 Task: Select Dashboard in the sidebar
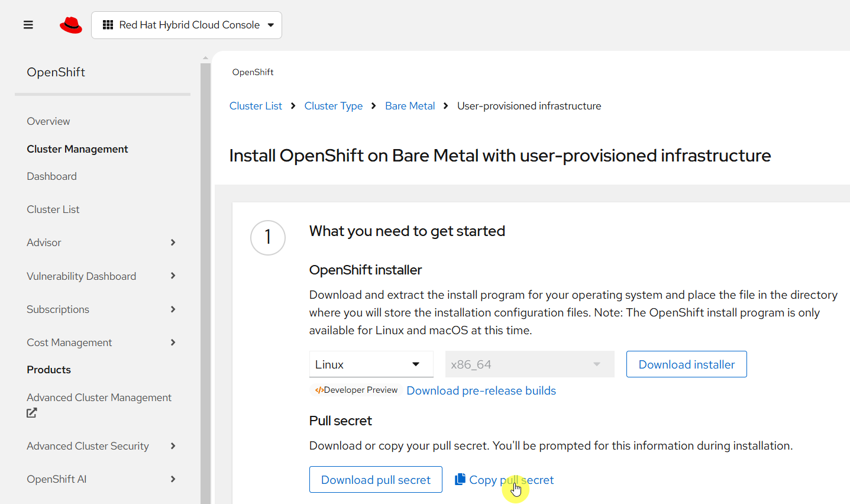[x=51, y=176]
